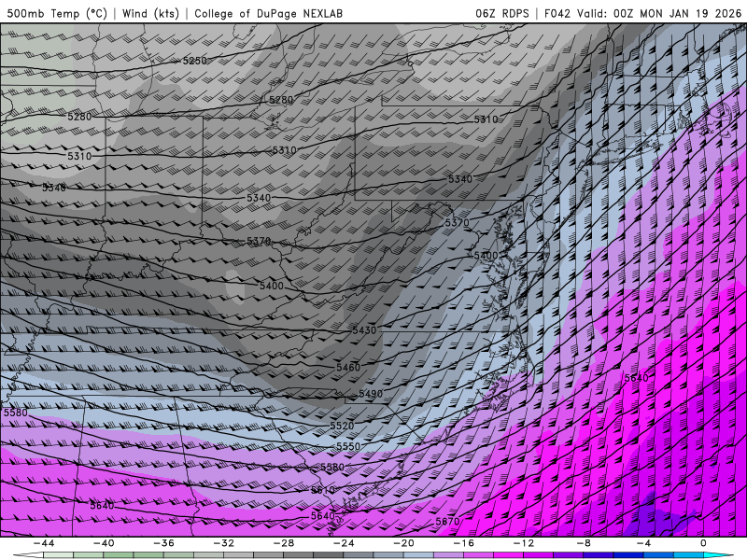Click the -24 colorbar tick label
Screen dimensions: 747x560
344,543
